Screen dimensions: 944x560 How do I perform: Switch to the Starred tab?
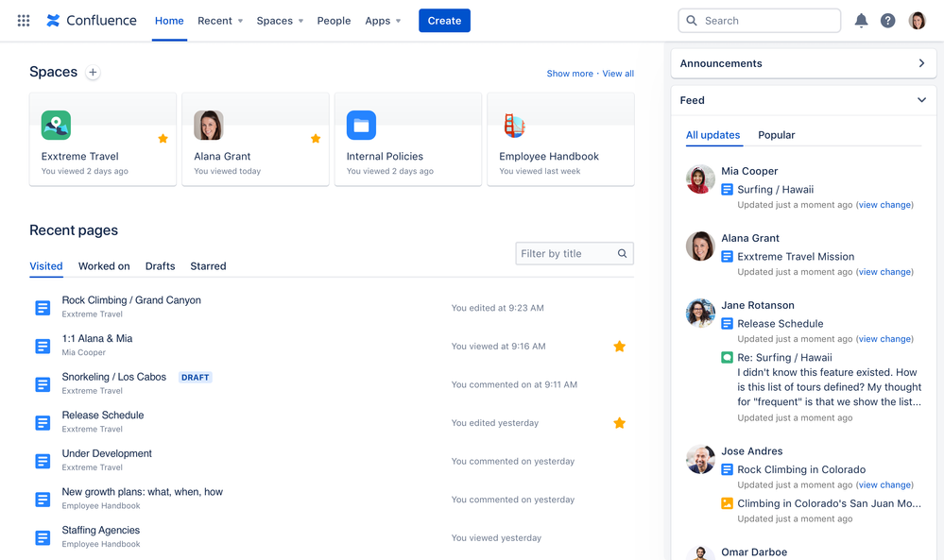pyautogui.click(x=208, y=266)
